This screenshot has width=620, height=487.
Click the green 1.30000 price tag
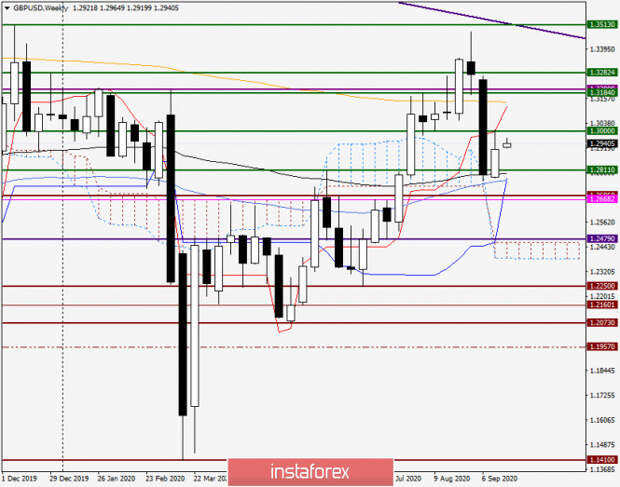point(602,131)
